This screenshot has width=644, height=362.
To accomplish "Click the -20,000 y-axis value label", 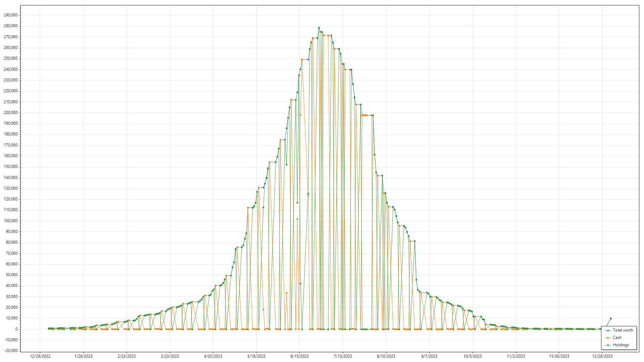I will click(11, 351).
